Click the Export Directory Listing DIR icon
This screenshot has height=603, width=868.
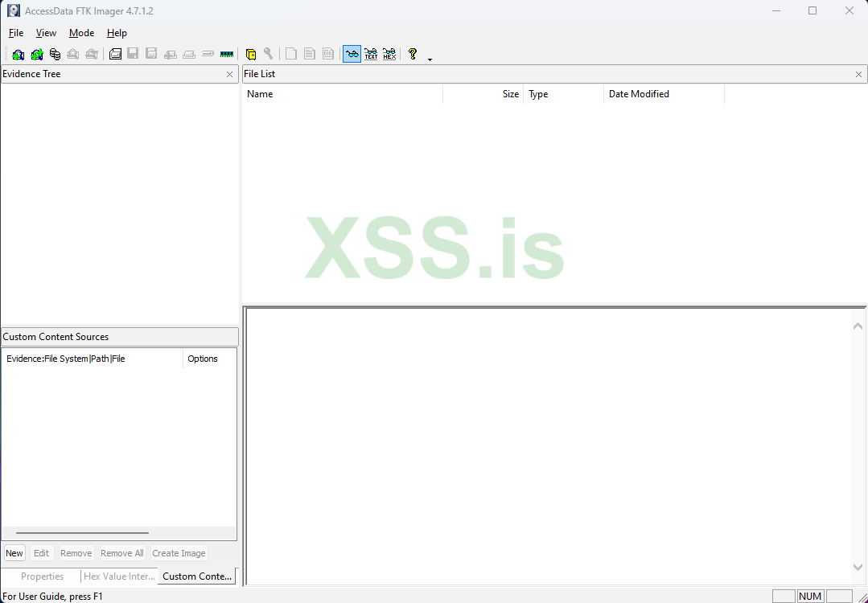point(328,54)
